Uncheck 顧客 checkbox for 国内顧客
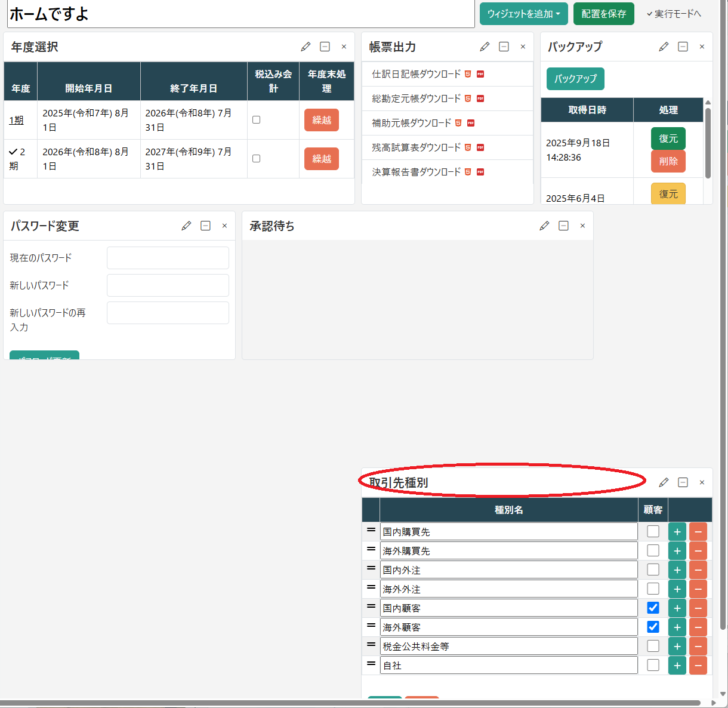The width and height of the screenshot is (728, 708). tap(653, 608)
